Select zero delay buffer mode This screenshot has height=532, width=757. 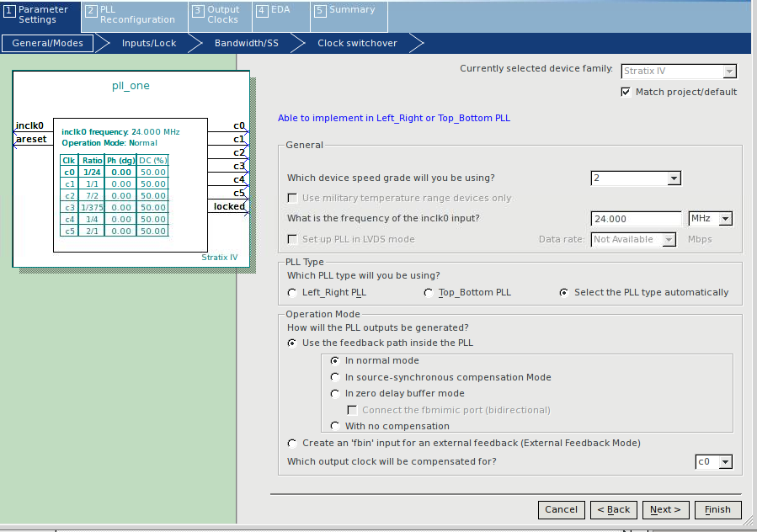[335, 393]
